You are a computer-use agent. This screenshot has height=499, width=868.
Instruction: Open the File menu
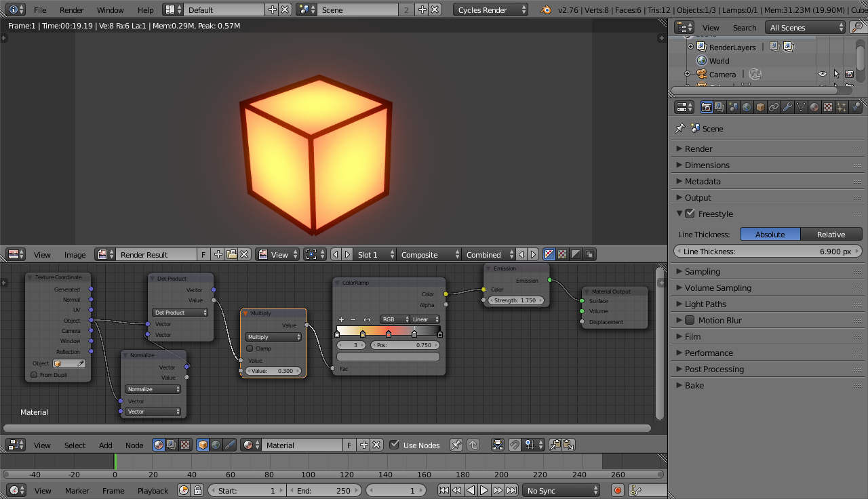(x=40, y=9)
